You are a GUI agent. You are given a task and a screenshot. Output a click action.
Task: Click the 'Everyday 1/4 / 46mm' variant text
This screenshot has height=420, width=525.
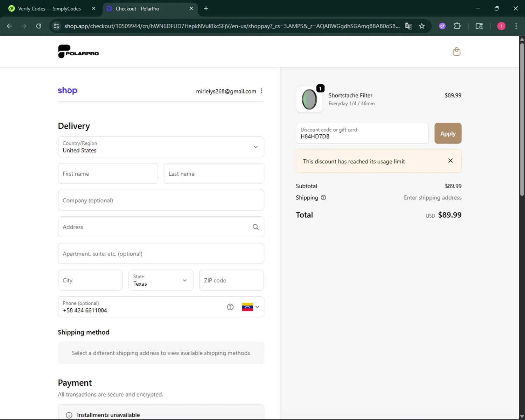[x=351, y=104]
